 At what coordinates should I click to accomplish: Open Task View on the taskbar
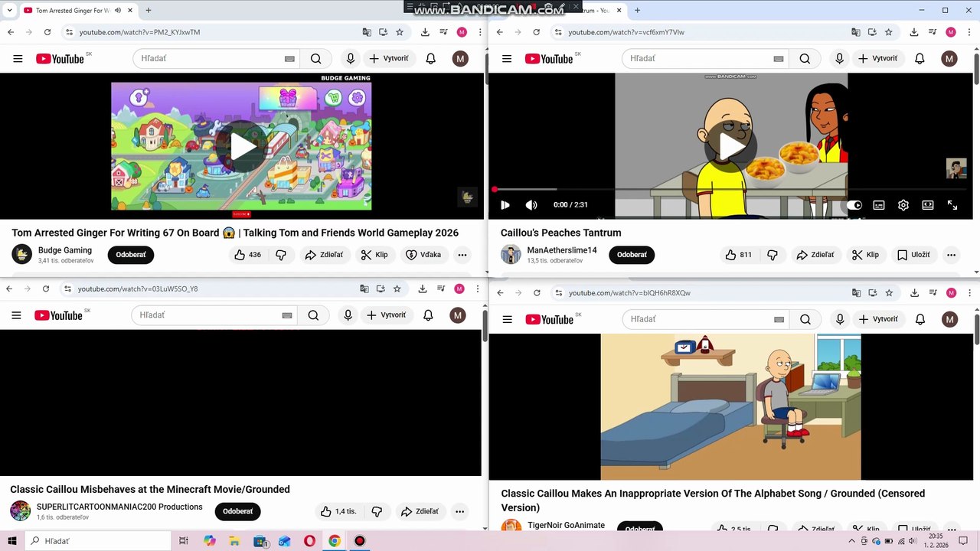(184, 541)
